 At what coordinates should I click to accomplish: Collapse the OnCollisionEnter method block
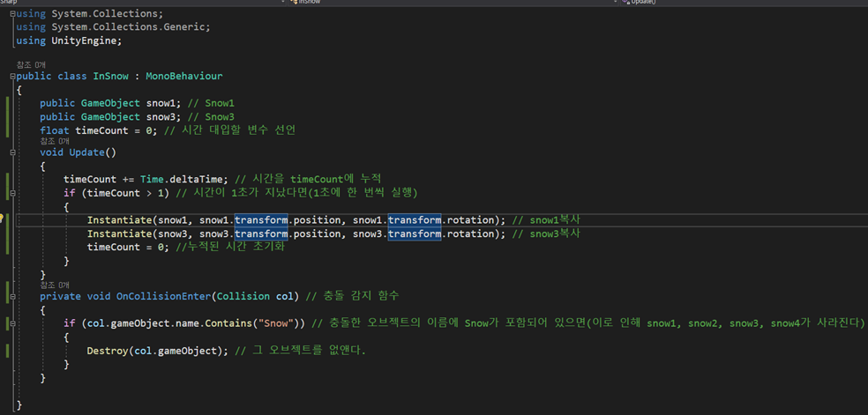tap(12, 296)
